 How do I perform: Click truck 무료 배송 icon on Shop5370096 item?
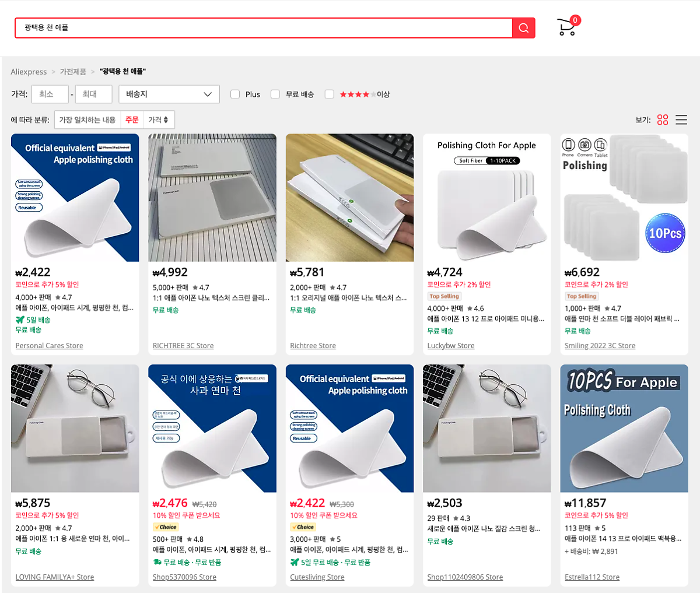point(157,562)
